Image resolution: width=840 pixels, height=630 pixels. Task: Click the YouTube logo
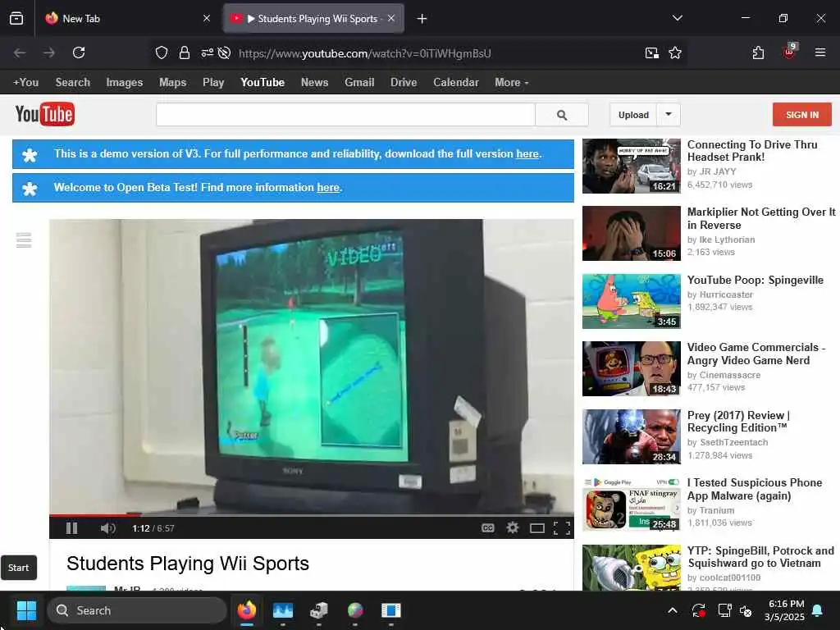pyautogui.click(x=45, y=114)
